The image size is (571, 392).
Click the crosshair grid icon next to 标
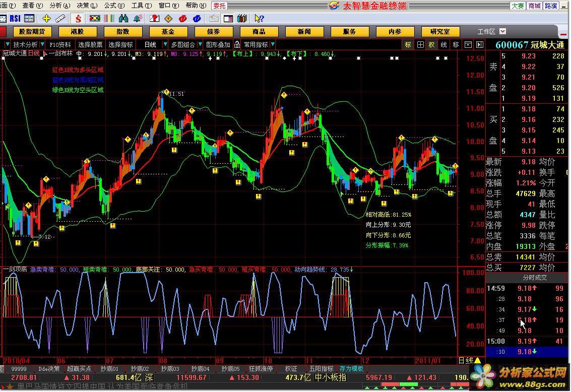pyautogui.click(x=420, y=44)
